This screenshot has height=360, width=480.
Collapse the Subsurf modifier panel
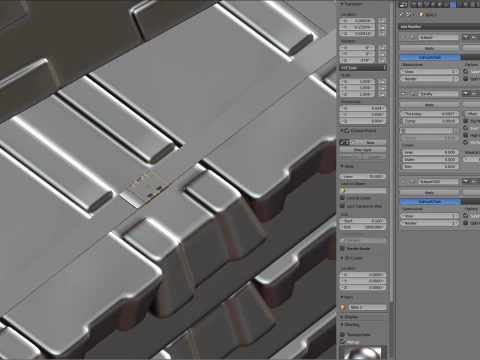(x=403, y=37)
